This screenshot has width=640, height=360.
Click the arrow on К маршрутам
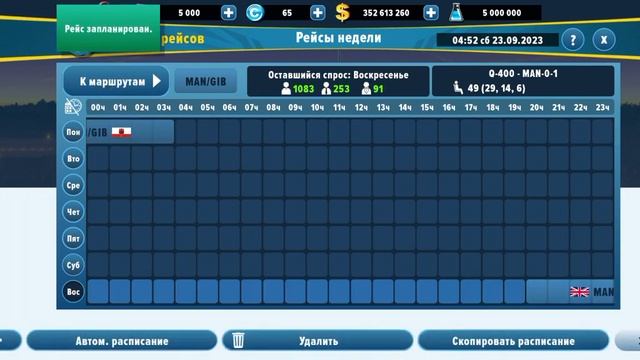(x=157, y=81)
